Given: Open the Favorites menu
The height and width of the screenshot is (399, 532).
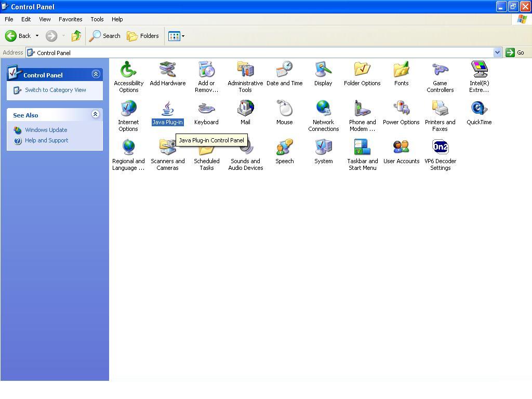Looking at the screenshot, I should [70, 19].
